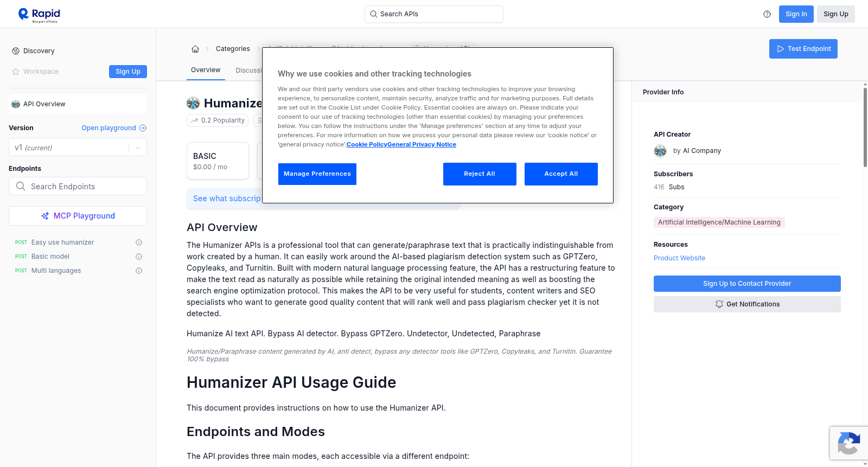Click the home breadcrumb icon
The height and width of the screenshot is (467, 868).
pyautogui.click(x=195, y=49)
